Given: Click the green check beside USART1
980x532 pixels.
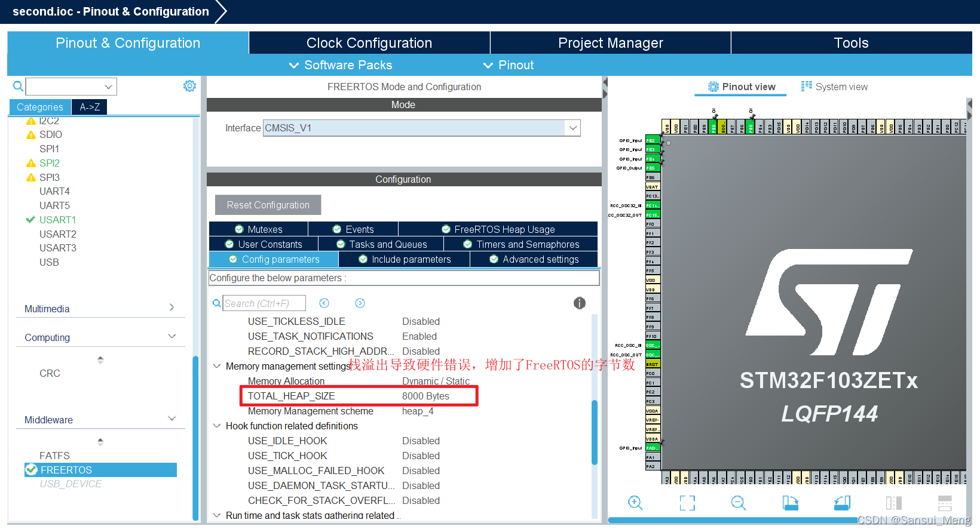Looking at the screenshot, I should [x=30, y=220].
